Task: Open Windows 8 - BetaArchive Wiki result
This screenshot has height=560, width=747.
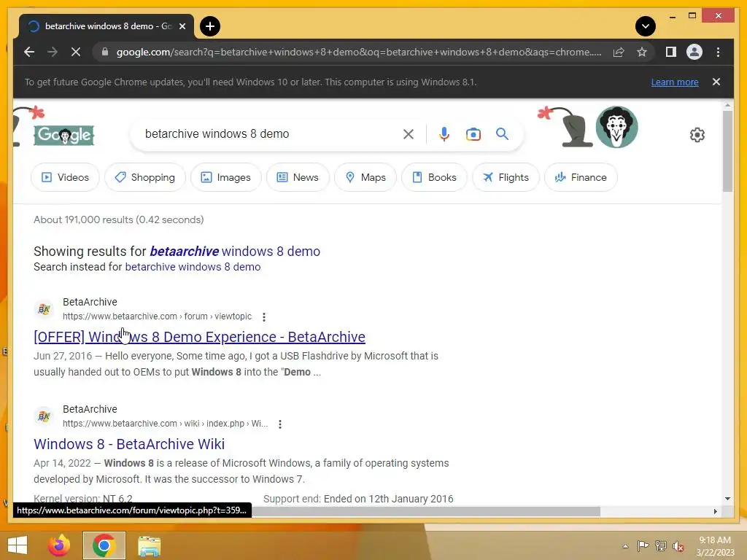Action: [128, 444]
